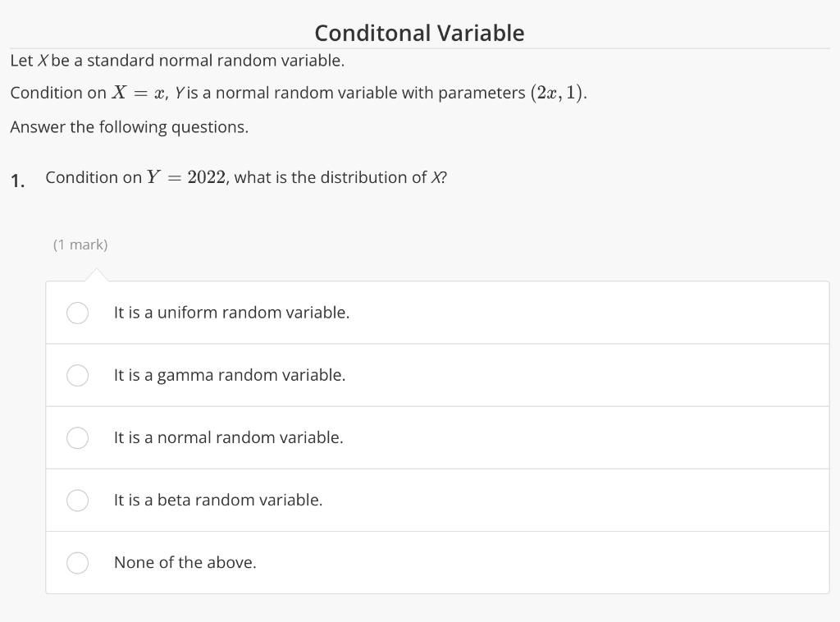Click the 'Condition on Y = 2022' question text
840x622 pixels.
137,177
